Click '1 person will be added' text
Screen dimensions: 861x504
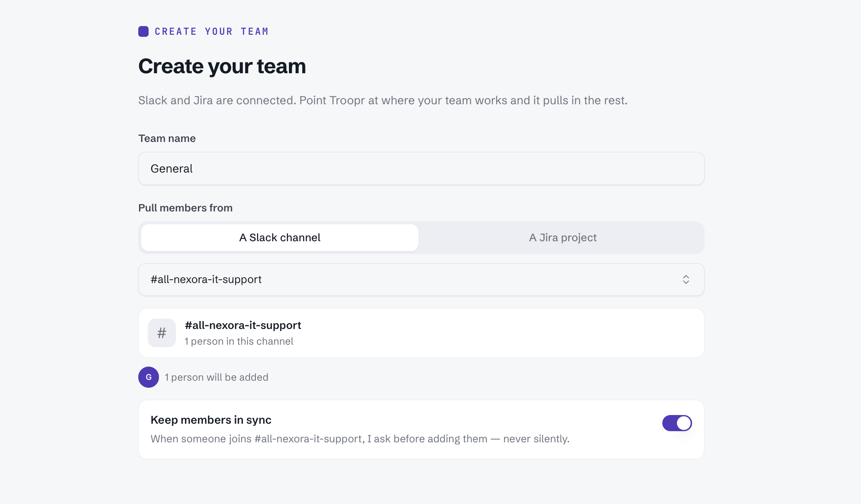(x=216, y=377)
